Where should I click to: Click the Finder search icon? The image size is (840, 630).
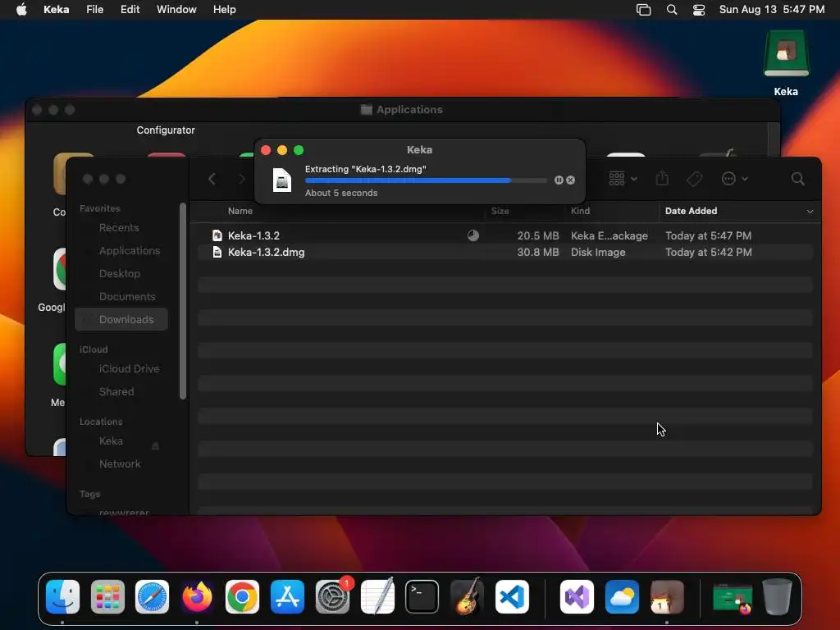[x=797, y=179]
